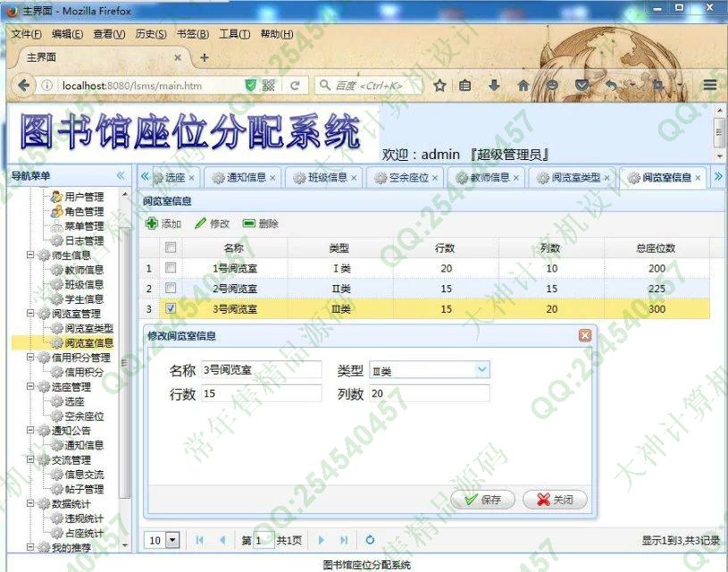Refresh the grid with pager reload icon
The image size is (728, 572).
coord(370,540)
